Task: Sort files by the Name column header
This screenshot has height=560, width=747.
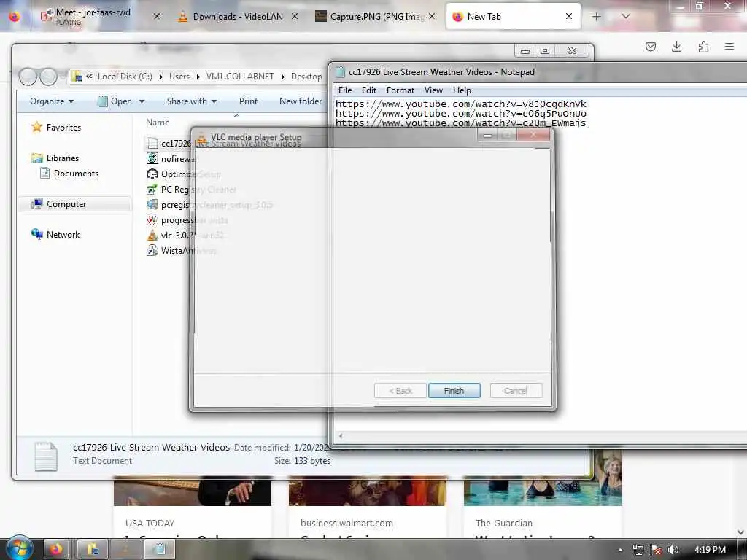Action: 158,122
